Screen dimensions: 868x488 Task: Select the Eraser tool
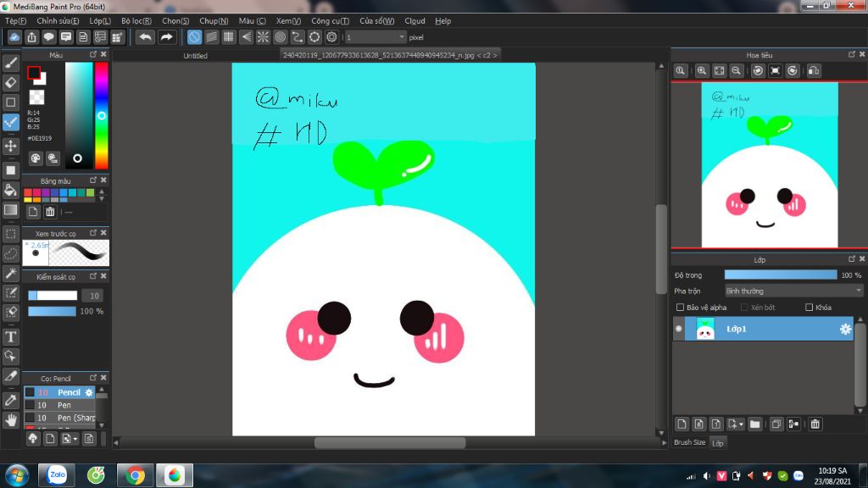pos(10,83)
